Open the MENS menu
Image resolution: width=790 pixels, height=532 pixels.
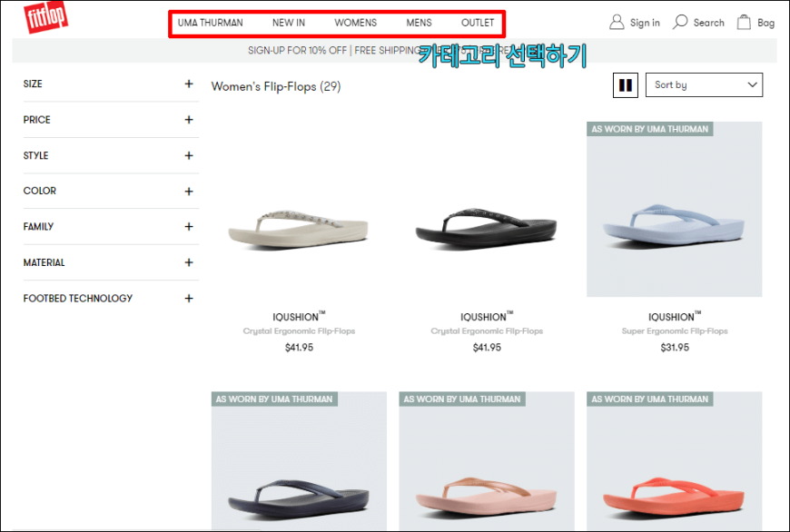(x=420, y=23)
